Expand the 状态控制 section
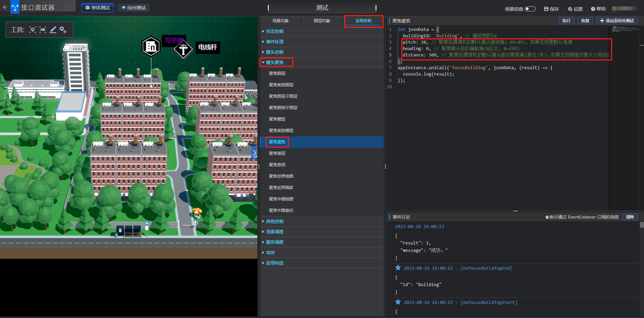This screenshot has height=318, width=644. pyautogui.click(x=275, y=31)
